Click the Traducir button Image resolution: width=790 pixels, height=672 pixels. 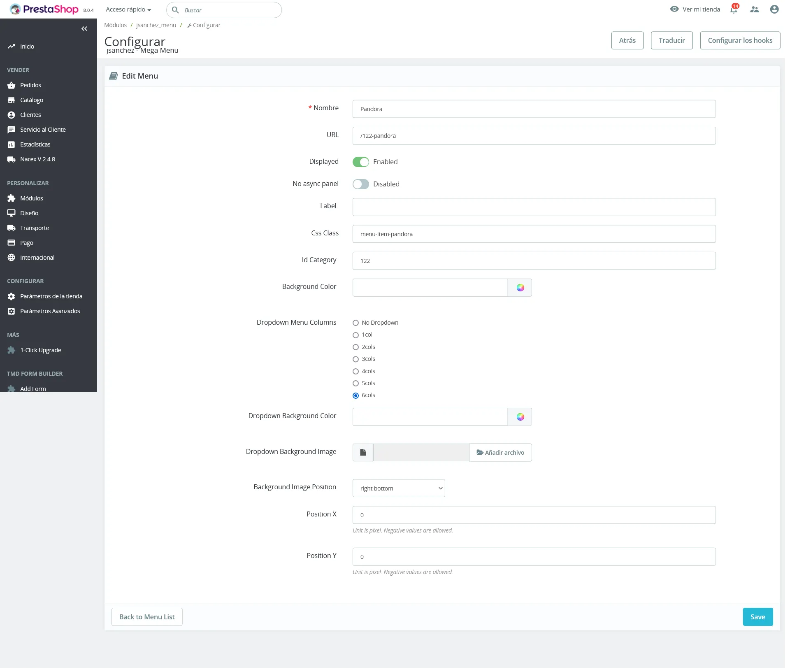click(671, 40)
